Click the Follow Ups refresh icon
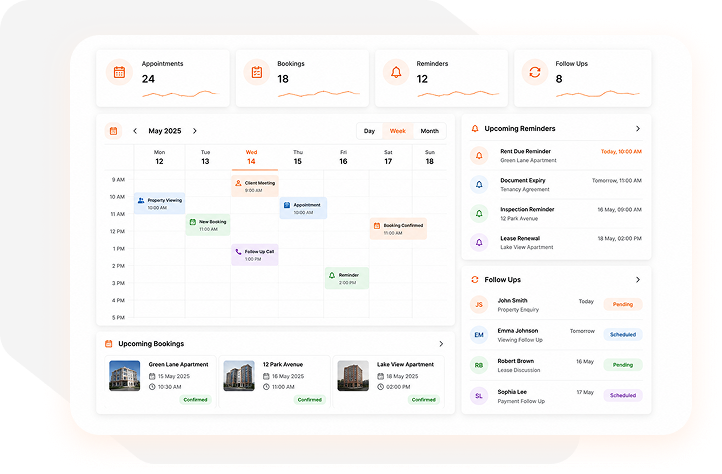Image resolution: width=722 pixels, height=474 pixels. tap(535, 72)
